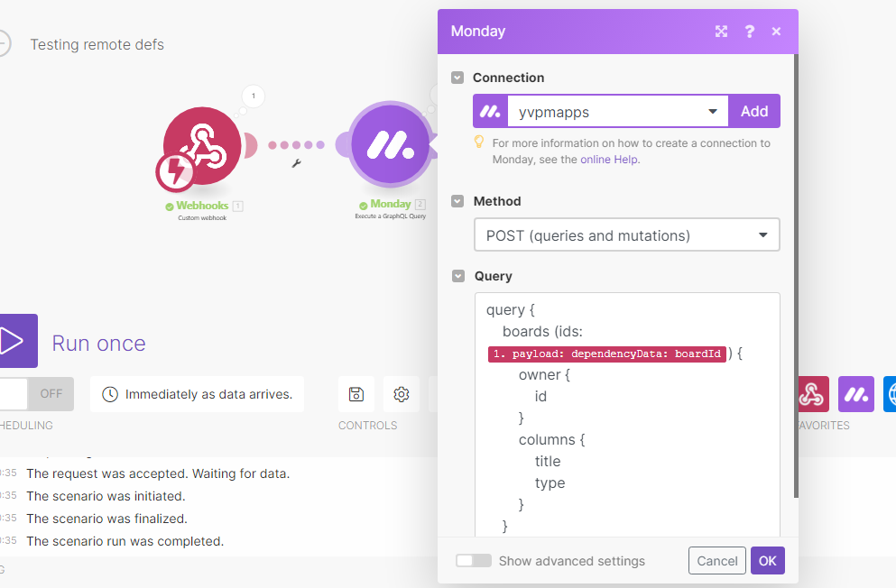Open the Monday GraphQL module node
The height and width of the screenshot is (588, 896).
click(x=391, y=145)
